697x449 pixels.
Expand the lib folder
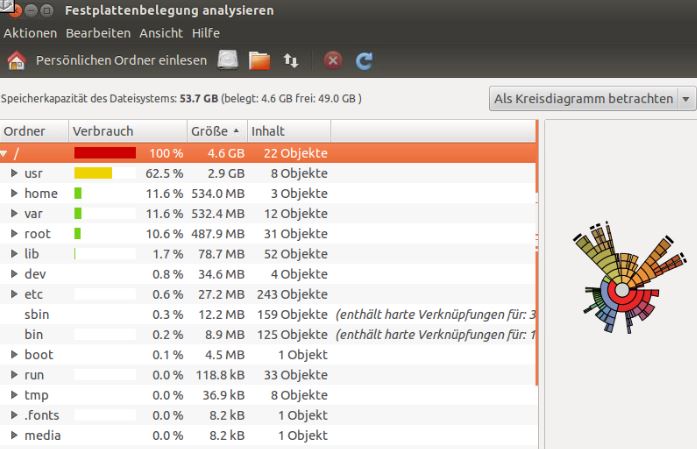(14, 254)
